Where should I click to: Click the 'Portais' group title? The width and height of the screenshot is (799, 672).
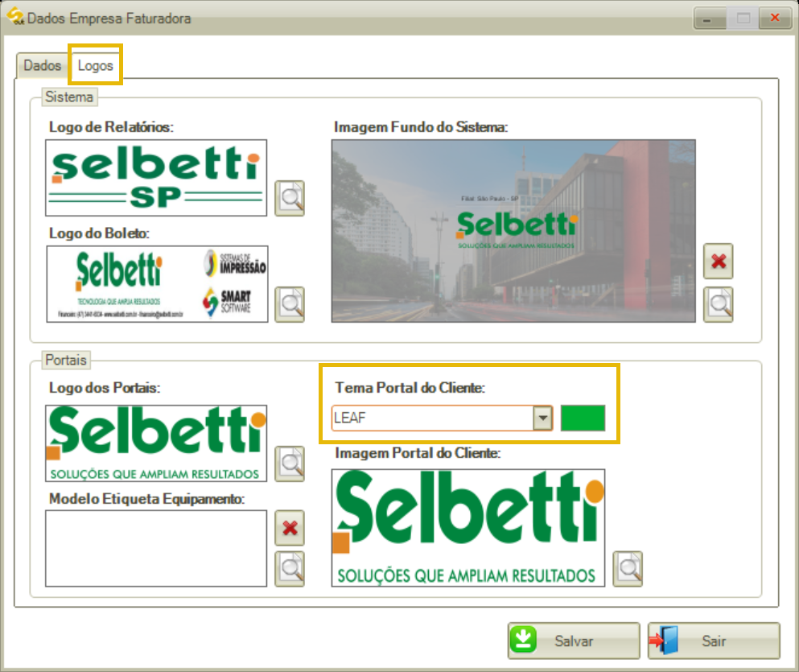(x=66, y=361)
